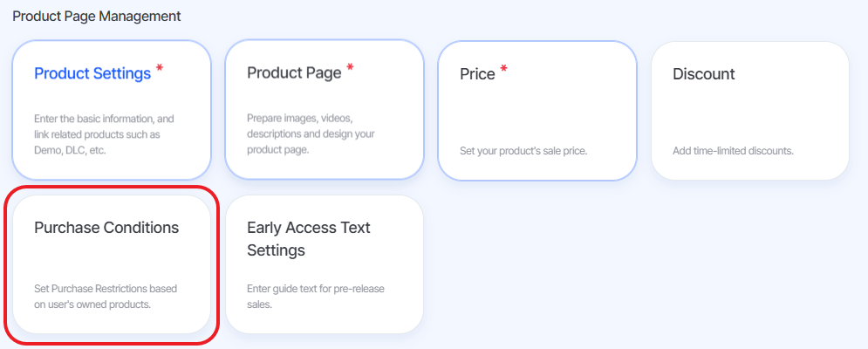The image size is (868, 349).
Task: Click the blue Product Settings title link
Action: pos(92,73)
